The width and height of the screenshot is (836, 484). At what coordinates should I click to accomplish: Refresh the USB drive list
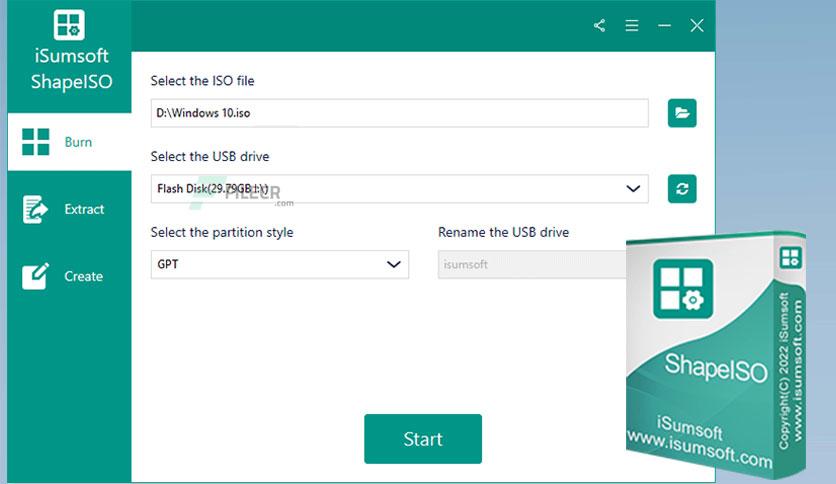(x=682, y=189)
